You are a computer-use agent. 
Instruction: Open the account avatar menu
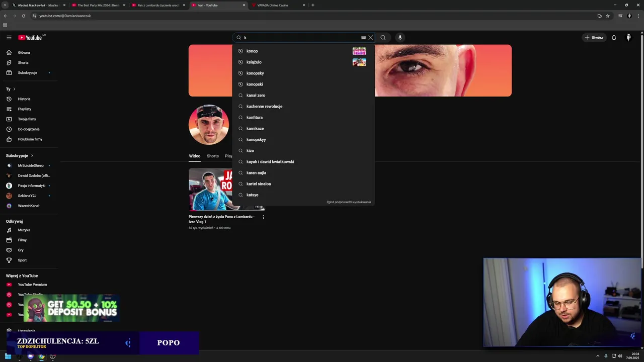[628, 38]
